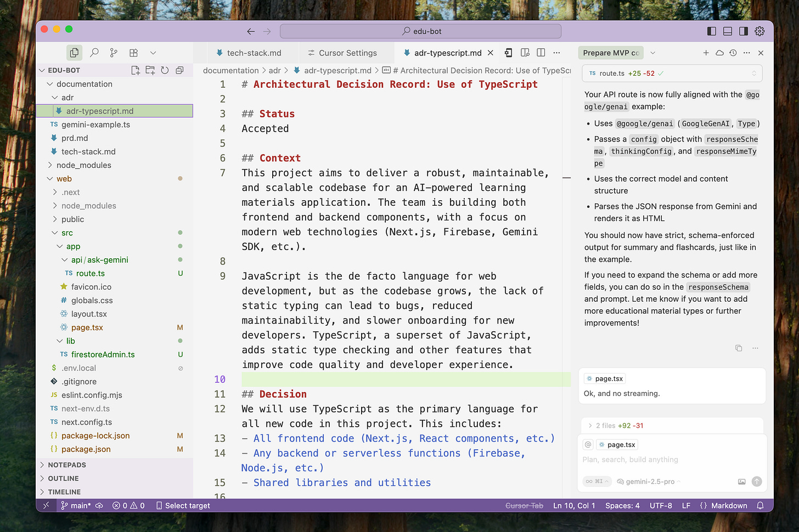This screenshot has width=799, height=532.
Task: Open firestoreAdmin.ts file
Action: pos(114,354)
